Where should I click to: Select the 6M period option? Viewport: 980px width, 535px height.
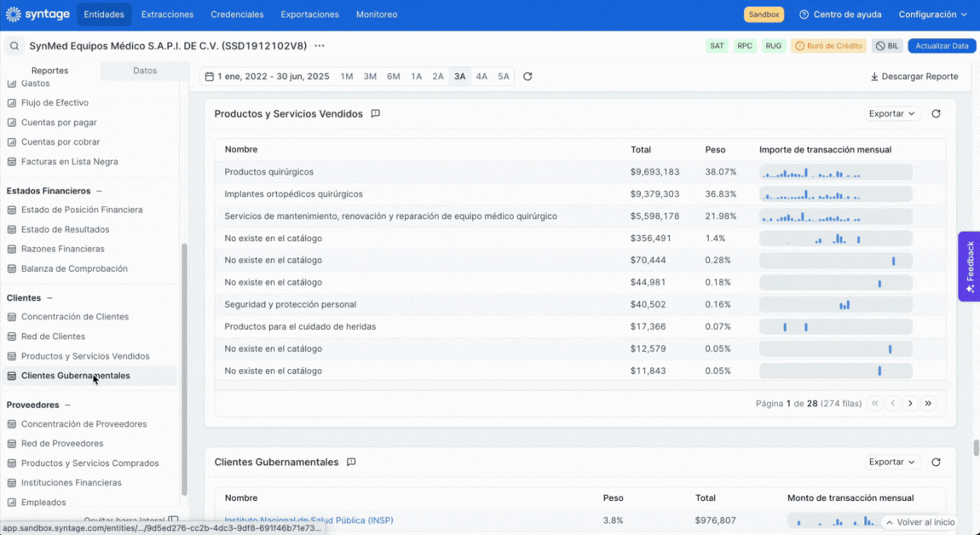[393, 77]
